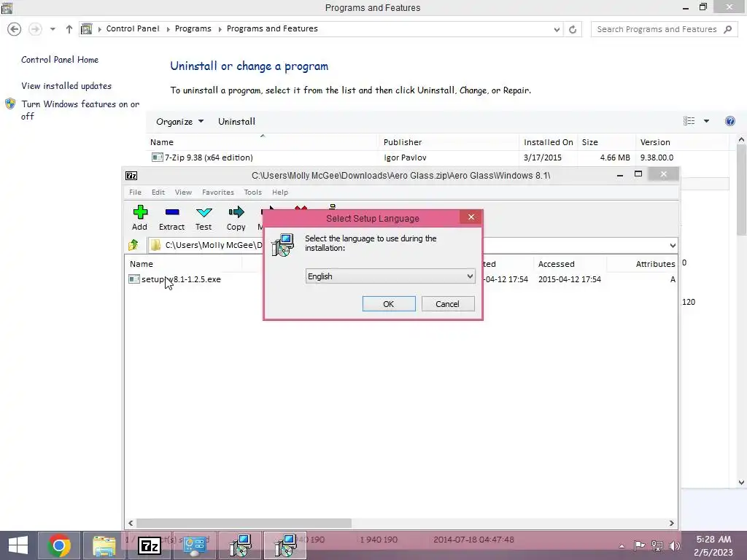Open the Help menu in 7-Zip
This screenshot has height=560, width=747.
[279, 192]
